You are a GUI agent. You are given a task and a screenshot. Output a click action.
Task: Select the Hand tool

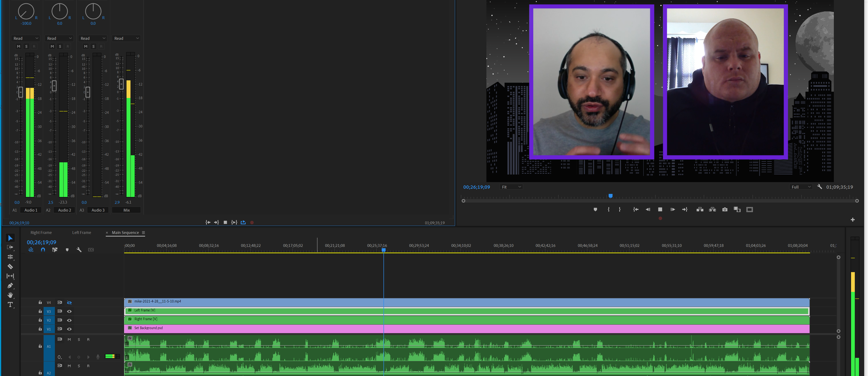pos(10,295)
